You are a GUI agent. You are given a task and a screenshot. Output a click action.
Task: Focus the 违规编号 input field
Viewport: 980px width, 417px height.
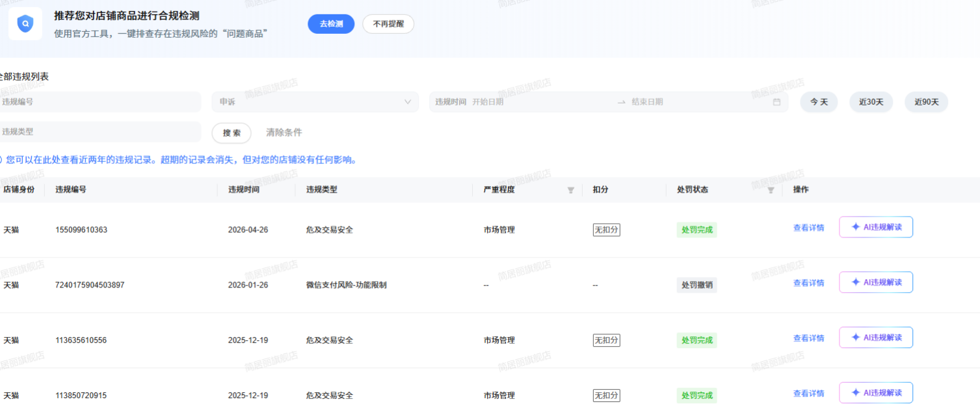coord(99,102)
